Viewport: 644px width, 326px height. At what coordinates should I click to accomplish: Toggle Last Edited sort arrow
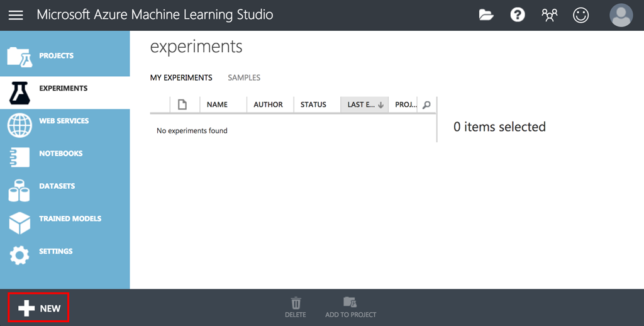(380, 105)
